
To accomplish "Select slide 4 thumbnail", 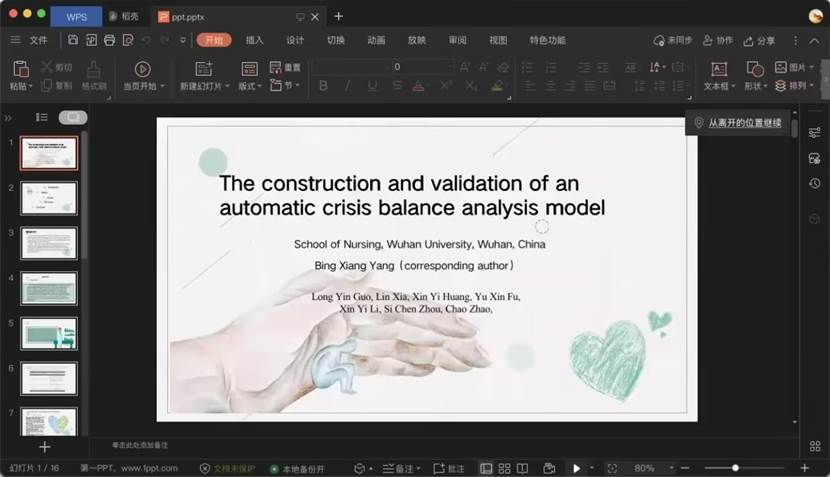I will (49, 288).
